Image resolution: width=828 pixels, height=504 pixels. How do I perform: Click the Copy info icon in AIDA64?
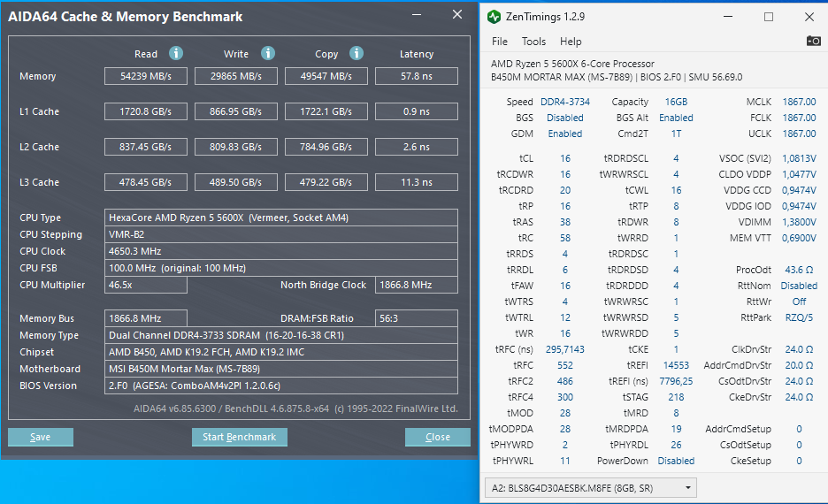coord(356,53)
